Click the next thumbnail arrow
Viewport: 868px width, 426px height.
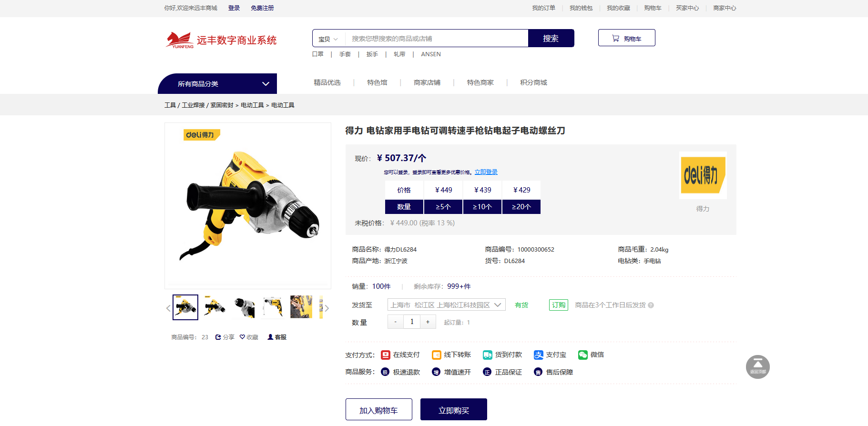coord(327,308)
